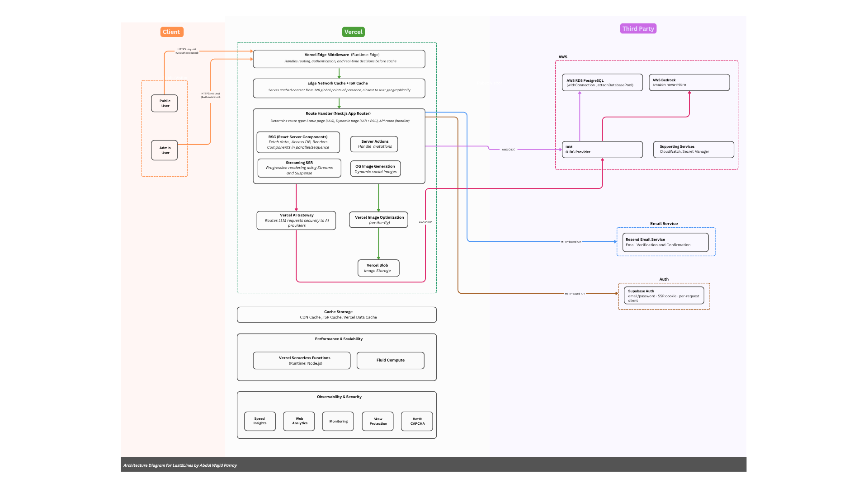Viewport: 868px width, 488px height.
Task: Select the Vercel Serverless Functions box
Action: tap(302, 361)
